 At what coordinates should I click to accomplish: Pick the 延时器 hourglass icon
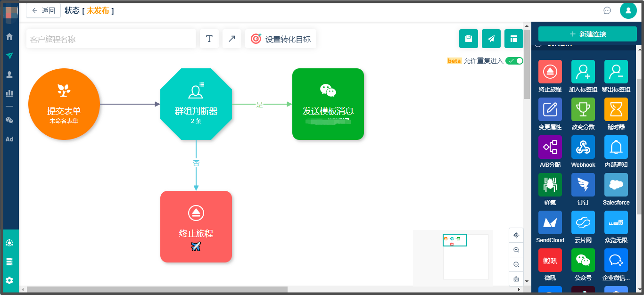(616, 109)
